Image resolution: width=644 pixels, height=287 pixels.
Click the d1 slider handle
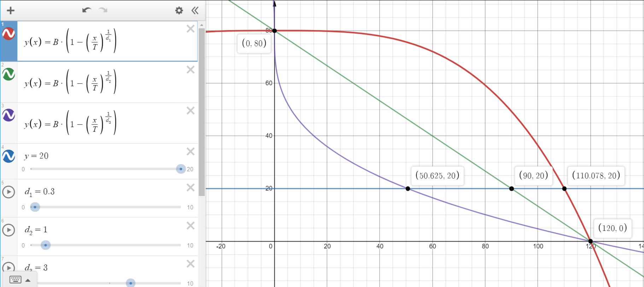tap(35, 207)
